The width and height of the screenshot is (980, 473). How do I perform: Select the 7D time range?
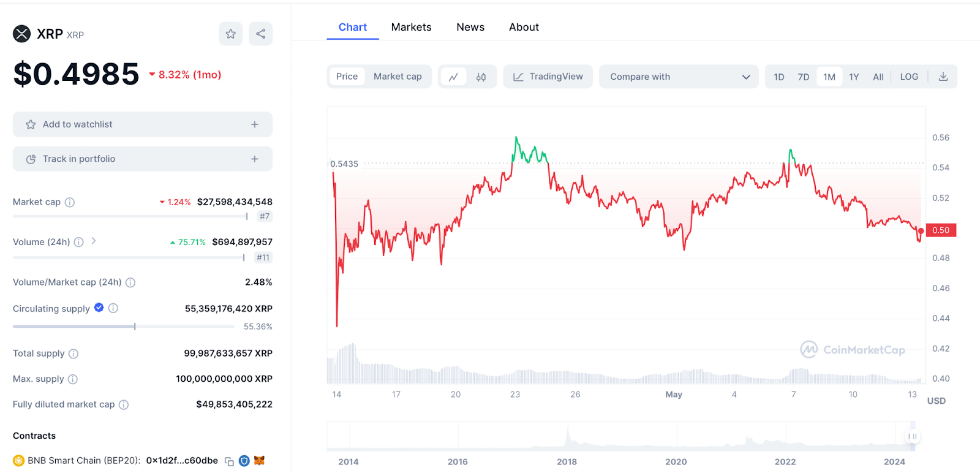[x=804, y=77]
